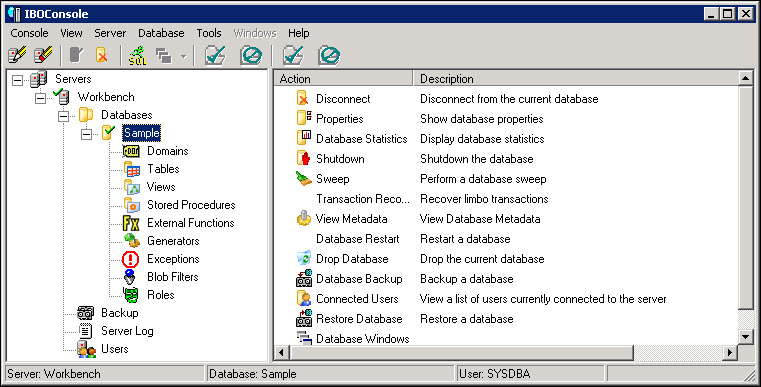The width and height of the screenshot is (761, 387).
Task: Open the Database menu
Action: click(161, 33)
